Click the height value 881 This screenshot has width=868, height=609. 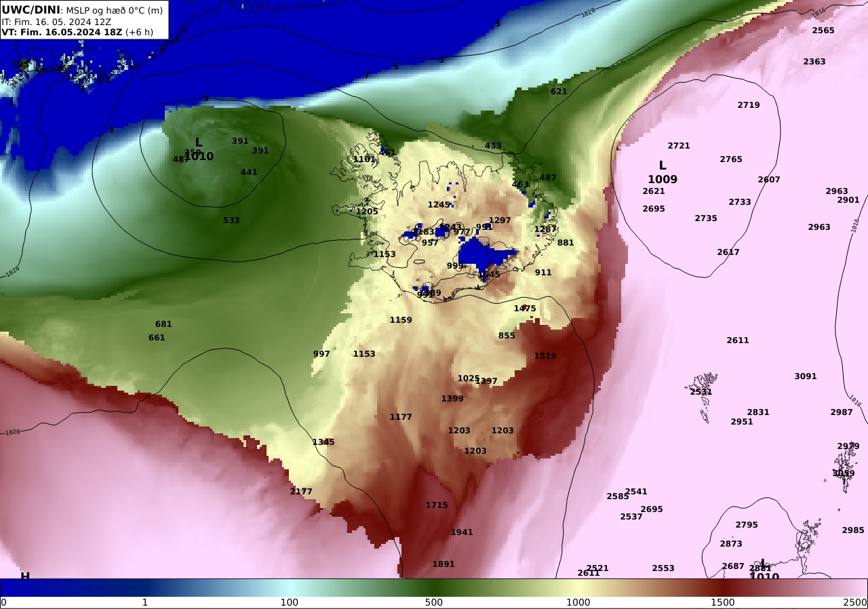566,243
